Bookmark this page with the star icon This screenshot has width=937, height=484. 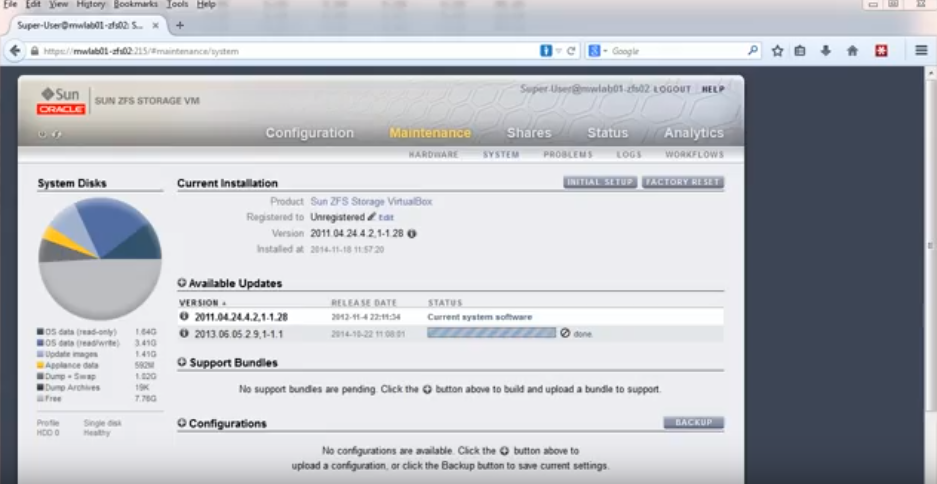[x=777, y=51]
